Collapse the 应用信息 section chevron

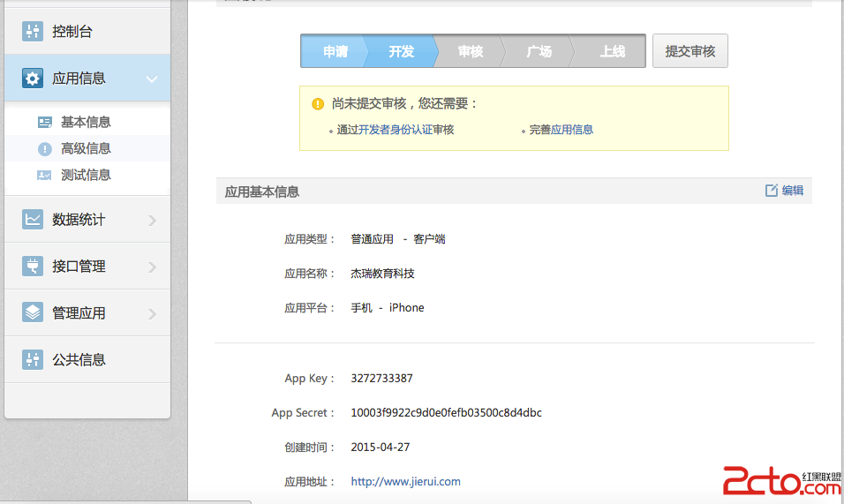click(x=152, y=79)
